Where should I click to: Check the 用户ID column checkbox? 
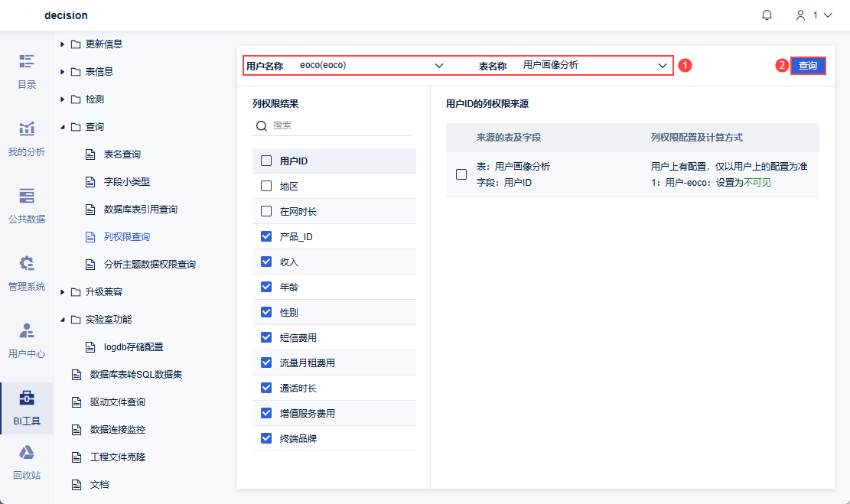point(266,161)
